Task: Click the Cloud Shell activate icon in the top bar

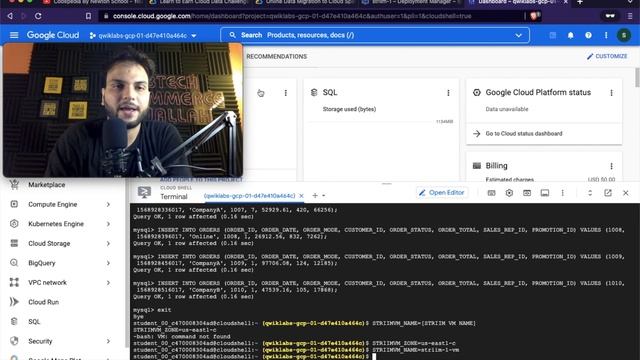Action: tap(553, 36)
